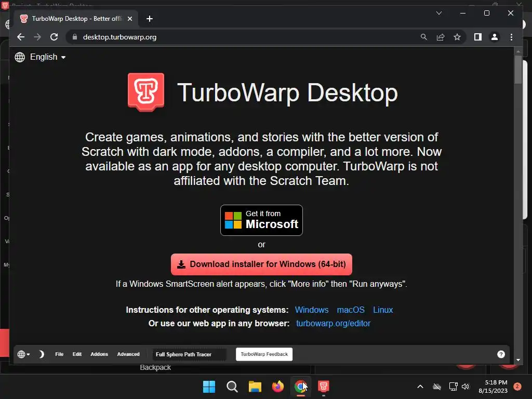The width and height of the screenshot is (532, 399).
Task: Open the Addons menu in preview
Action: click(x=99, y=354)
